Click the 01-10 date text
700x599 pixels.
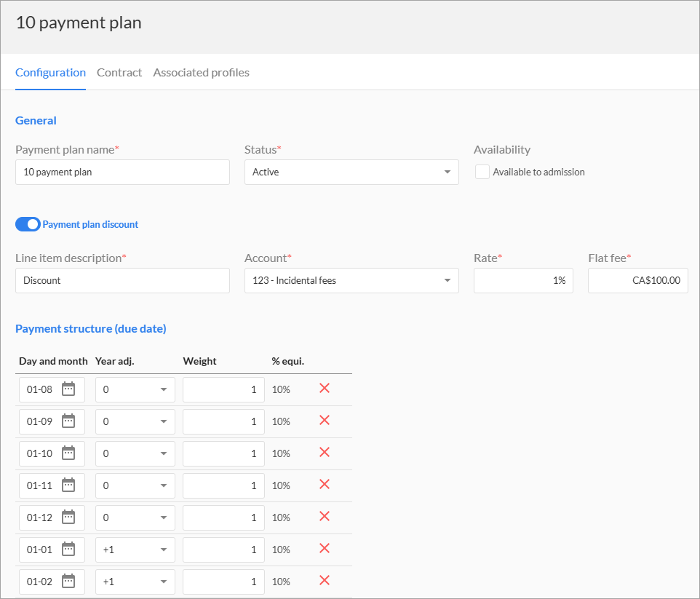tap(39, 454)
